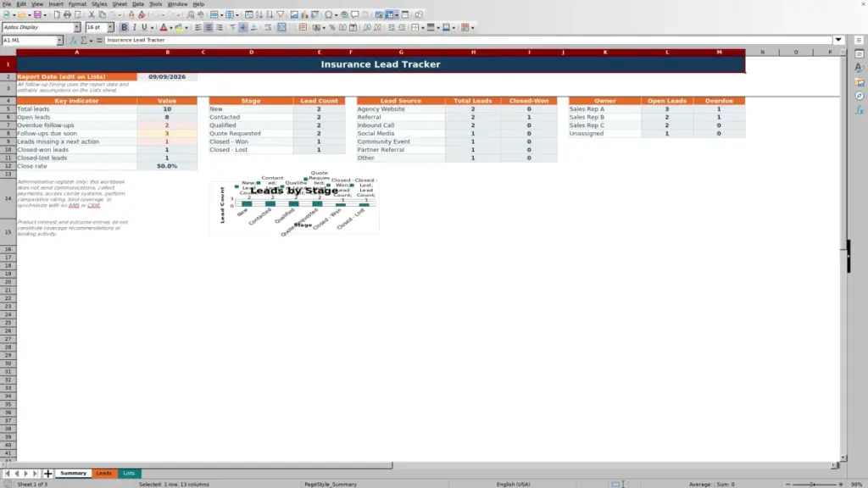Click the Formula equals sign icon

pyautogui.click(x=99, y=41)
